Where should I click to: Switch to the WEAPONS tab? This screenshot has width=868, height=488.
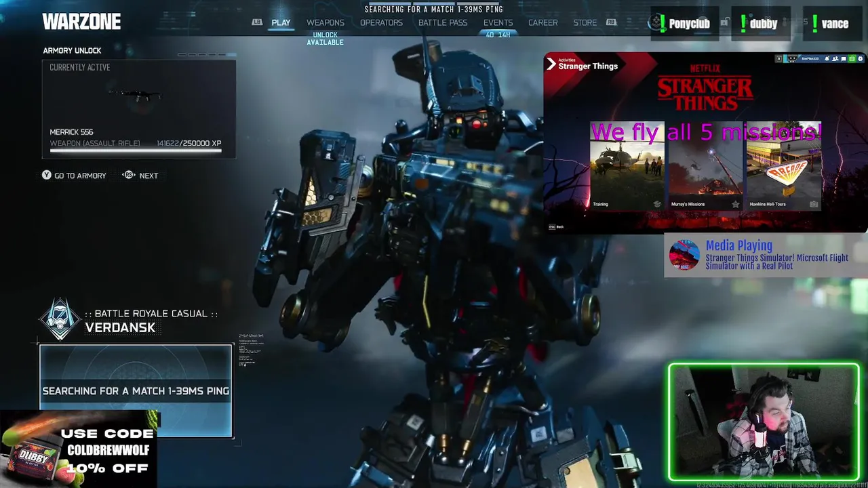click(325, 22)
